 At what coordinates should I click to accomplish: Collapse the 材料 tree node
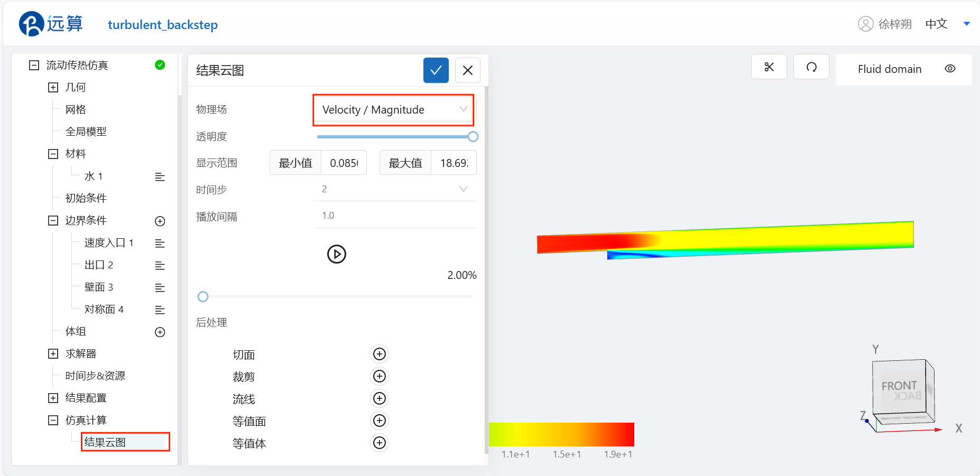tap(53, 154)
